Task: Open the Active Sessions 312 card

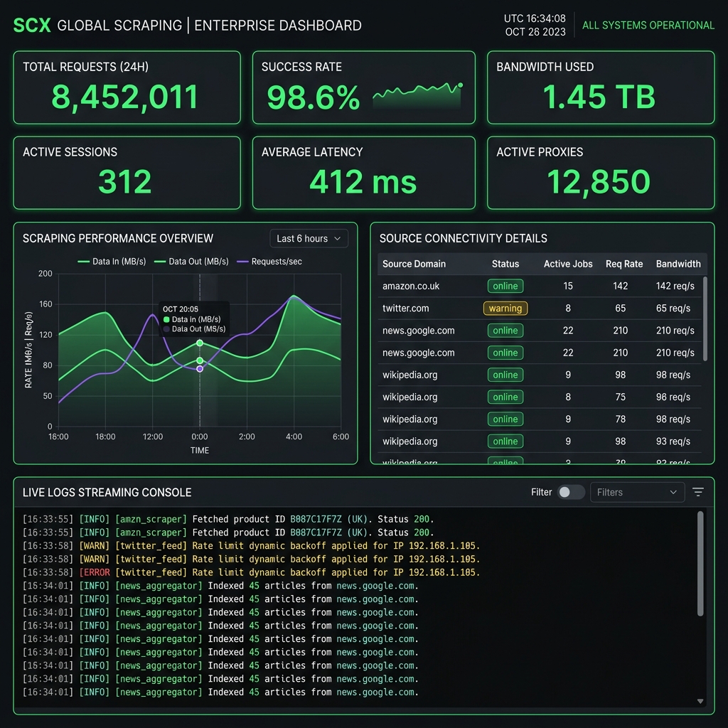Action: coord(127,173)
